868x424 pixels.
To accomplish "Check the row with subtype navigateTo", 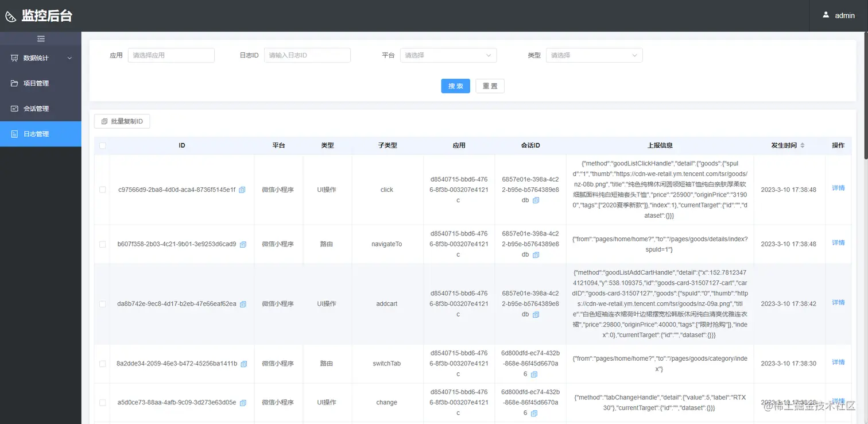I will [x=102, y=244].
